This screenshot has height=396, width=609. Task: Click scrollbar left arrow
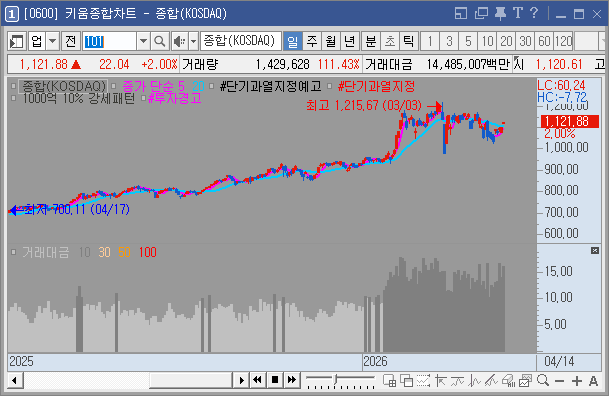point(15,380)
